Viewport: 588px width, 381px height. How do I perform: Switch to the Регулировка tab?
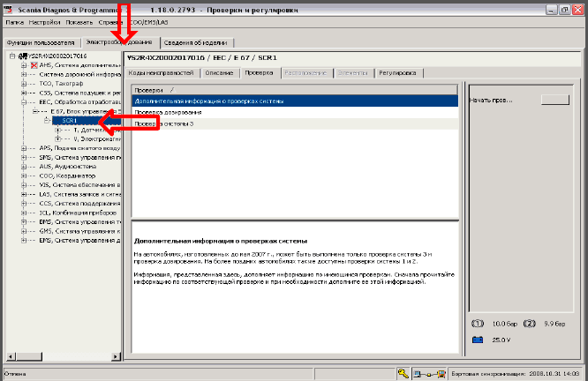pyautogui.click(x=396, y=72)
